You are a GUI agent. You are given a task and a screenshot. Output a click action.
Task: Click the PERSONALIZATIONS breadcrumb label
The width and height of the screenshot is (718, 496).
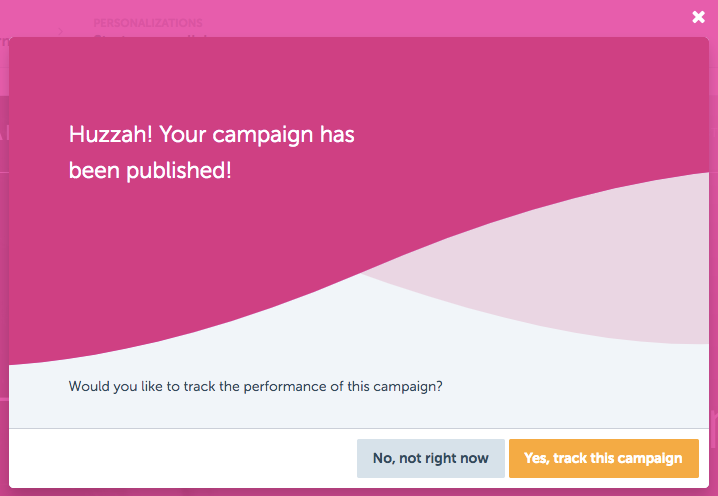pos(148,23)
